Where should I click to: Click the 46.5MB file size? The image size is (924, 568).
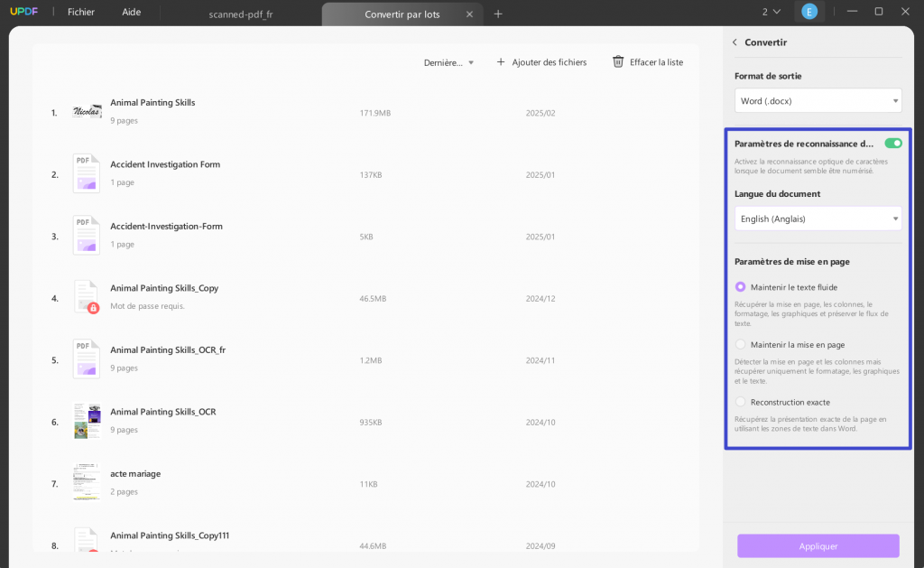coord(373,299)
